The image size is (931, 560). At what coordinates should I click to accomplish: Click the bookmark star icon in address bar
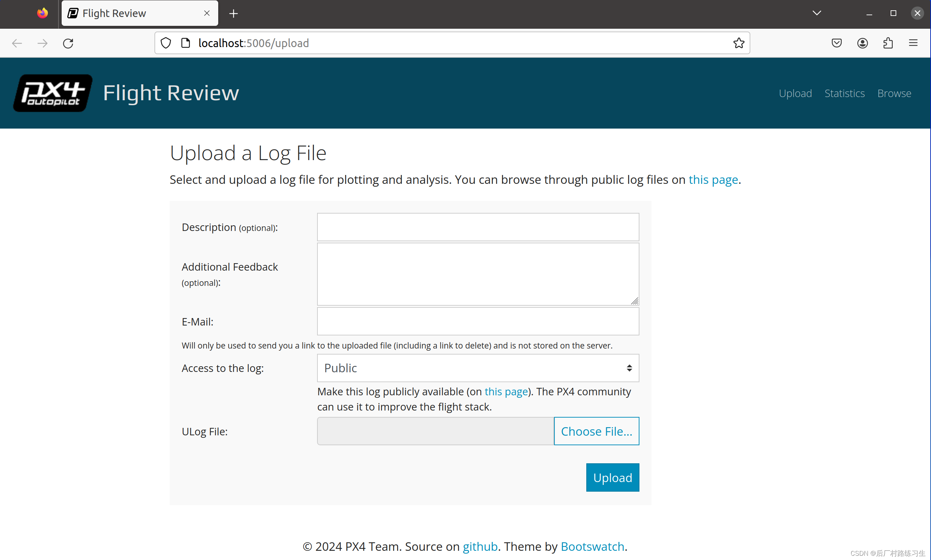739,43
